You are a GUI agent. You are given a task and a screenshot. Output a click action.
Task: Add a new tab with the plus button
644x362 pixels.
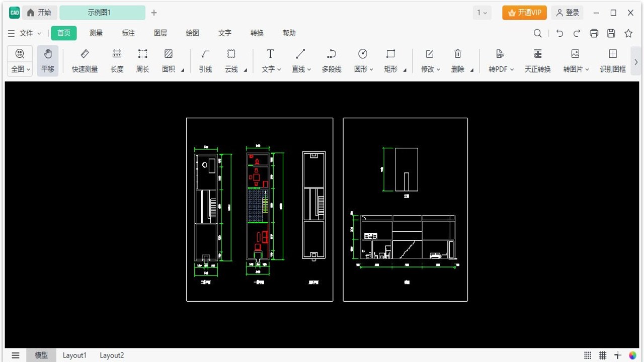pyautogui.click(x=154, y=13)
